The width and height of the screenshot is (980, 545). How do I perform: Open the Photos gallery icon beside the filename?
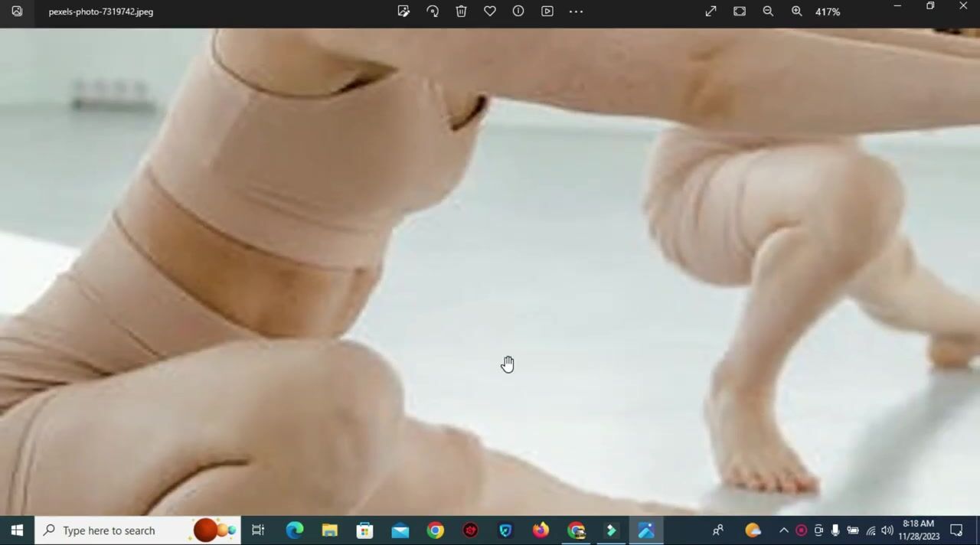17,11
